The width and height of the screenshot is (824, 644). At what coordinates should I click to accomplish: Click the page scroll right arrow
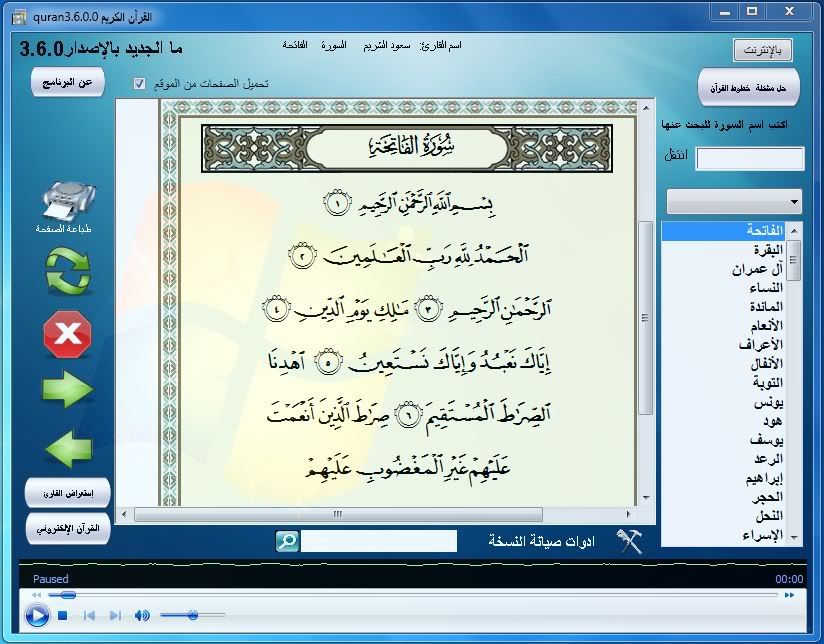pos(629,514)
